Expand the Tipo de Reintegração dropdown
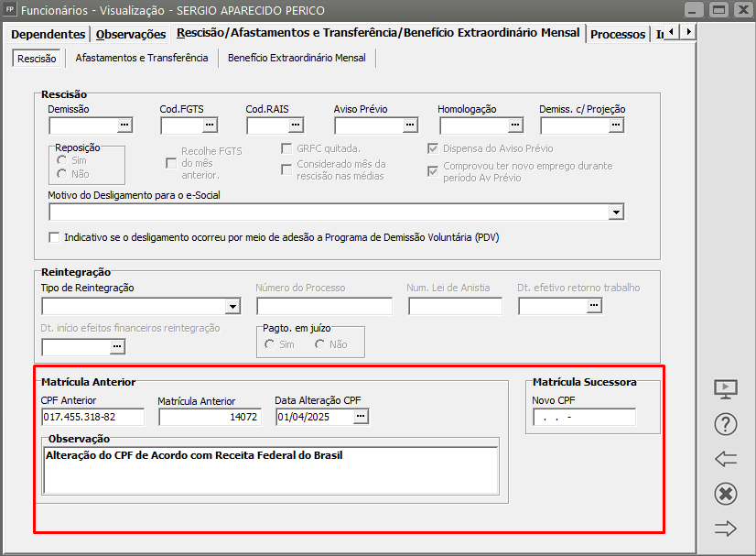The image size is (756, 556). point(232,307)
